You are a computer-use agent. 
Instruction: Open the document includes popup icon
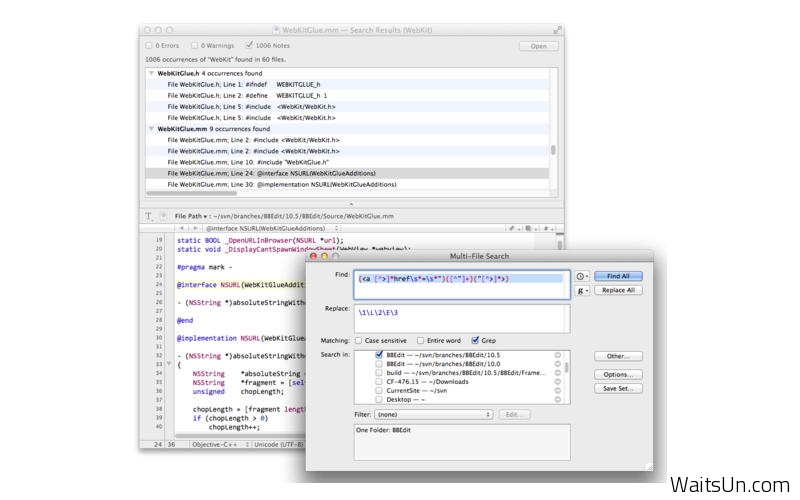point(530,228)
